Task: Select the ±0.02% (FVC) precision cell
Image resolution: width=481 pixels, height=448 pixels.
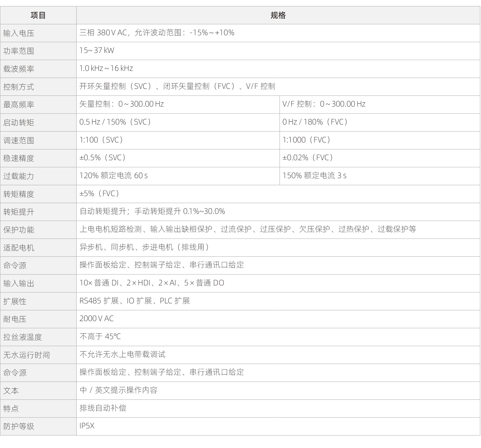Action: pos(308,158)
